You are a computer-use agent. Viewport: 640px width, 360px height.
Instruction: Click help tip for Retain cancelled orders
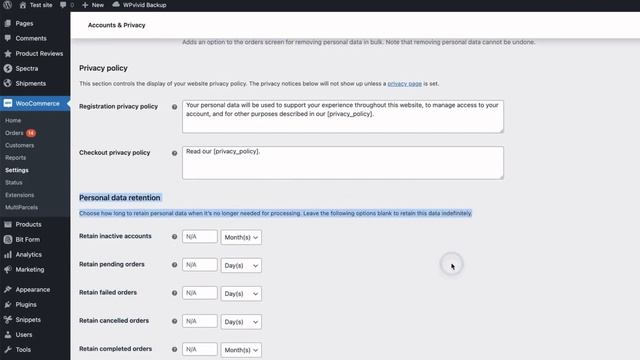click(174, 321)
